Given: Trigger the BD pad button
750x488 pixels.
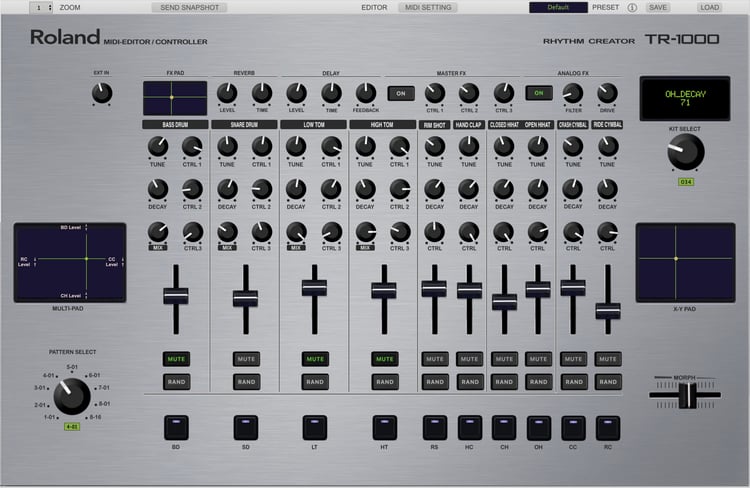Looking at the screenshot, I should coord(176,427).
